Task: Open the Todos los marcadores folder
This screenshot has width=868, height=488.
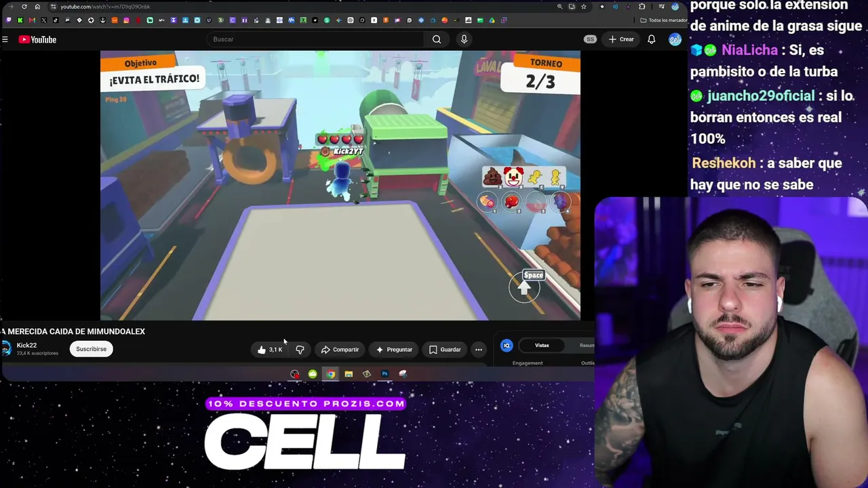Action: (x=663, y=20)
